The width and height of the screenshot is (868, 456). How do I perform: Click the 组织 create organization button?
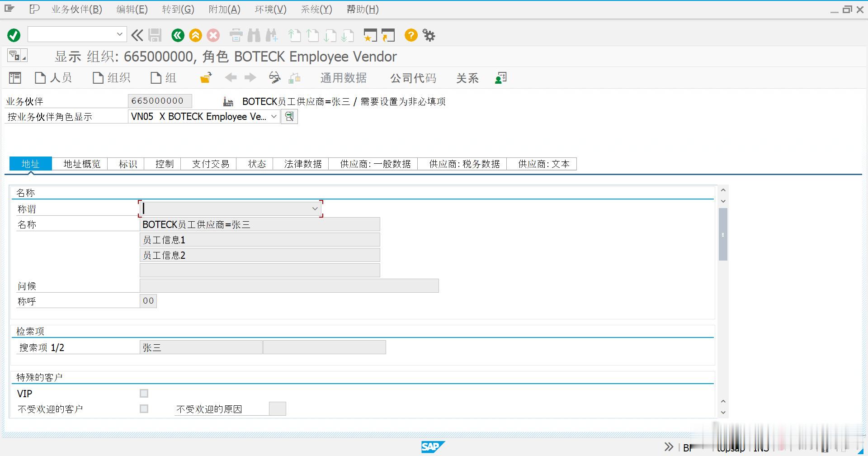tap(111, 78)
